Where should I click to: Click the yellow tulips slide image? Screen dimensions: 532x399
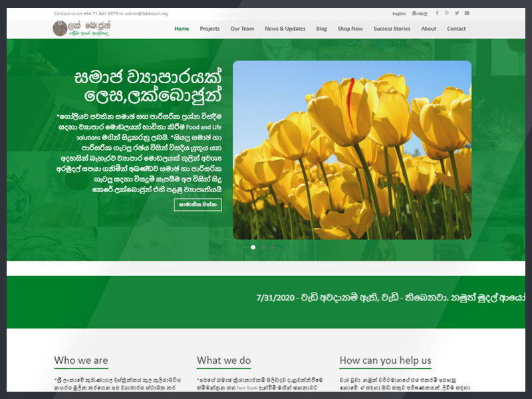click(x=352, y=150)
